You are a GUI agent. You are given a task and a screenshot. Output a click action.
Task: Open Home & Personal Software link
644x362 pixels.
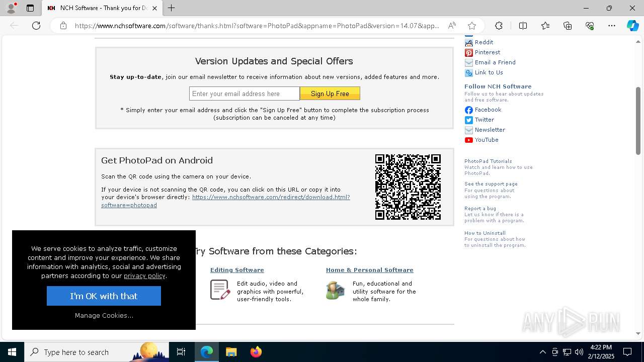pyautogui.click(x=370, y=270)
